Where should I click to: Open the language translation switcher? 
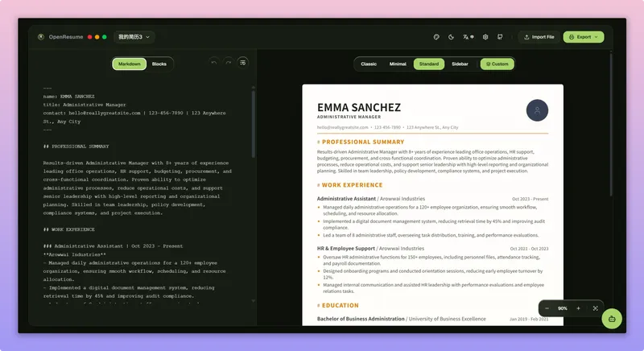point(469,37)
